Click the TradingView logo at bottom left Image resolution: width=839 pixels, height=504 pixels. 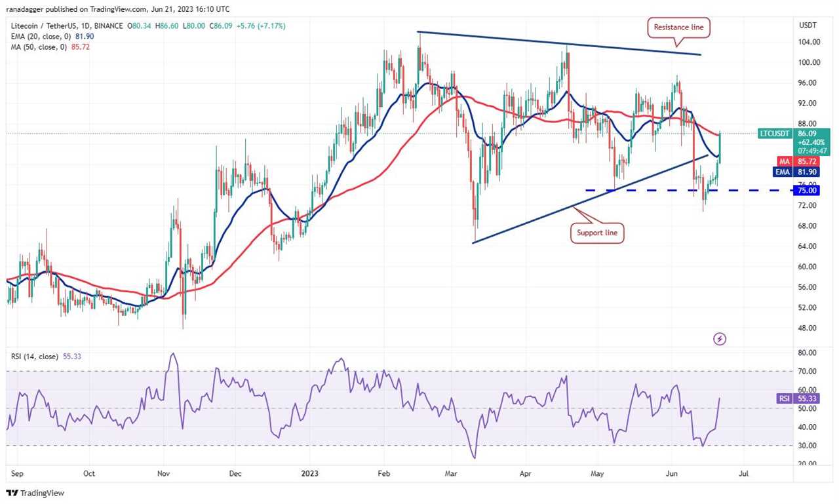[x=36, y=493]
